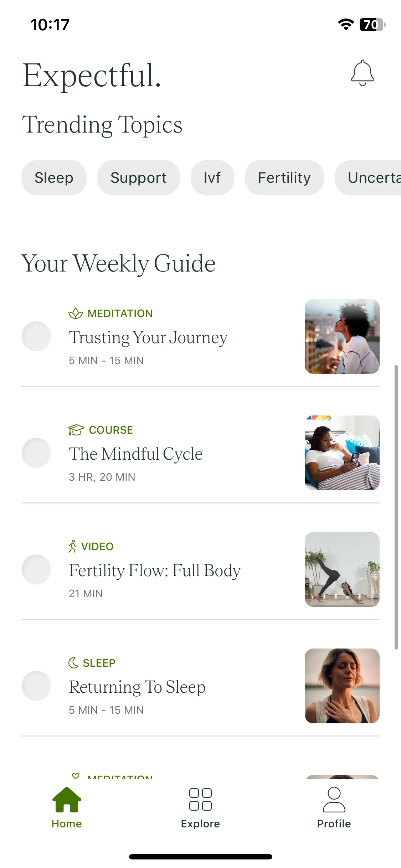The height and width of the screenshot is (868, 401).
Task: Open the Explore grid icon
Action: 200,800
